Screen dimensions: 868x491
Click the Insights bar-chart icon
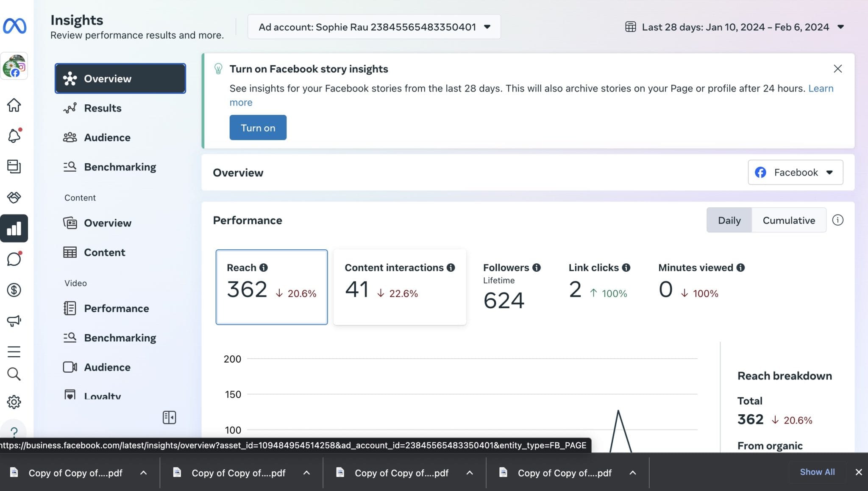14,229
